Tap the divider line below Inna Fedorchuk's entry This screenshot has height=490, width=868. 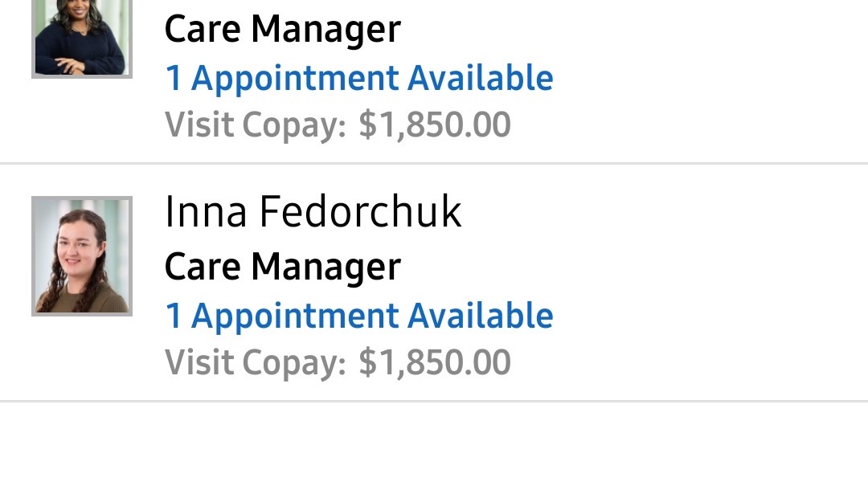coord(434,401)
